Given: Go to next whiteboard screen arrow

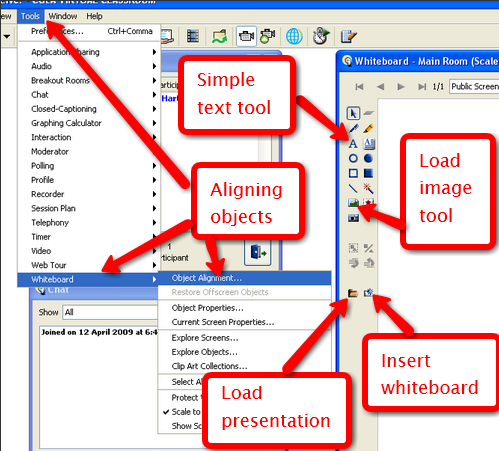Looking at the screenshot, I should point(401,87).
